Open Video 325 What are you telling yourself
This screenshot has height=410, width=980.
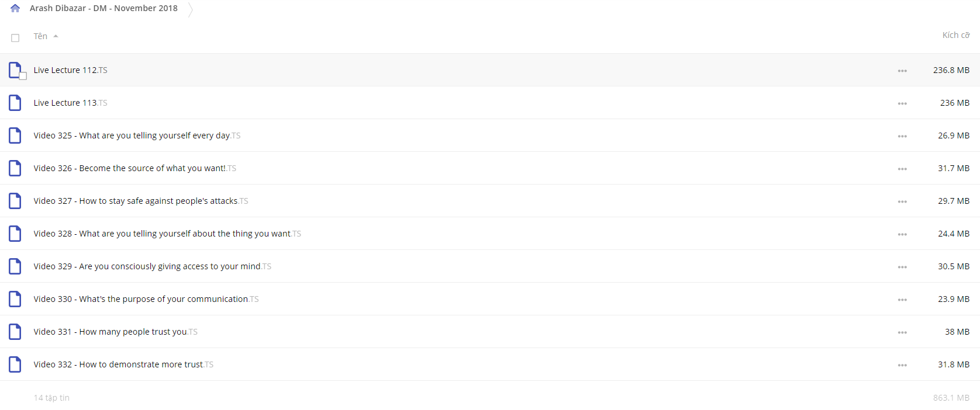(137, 135)
